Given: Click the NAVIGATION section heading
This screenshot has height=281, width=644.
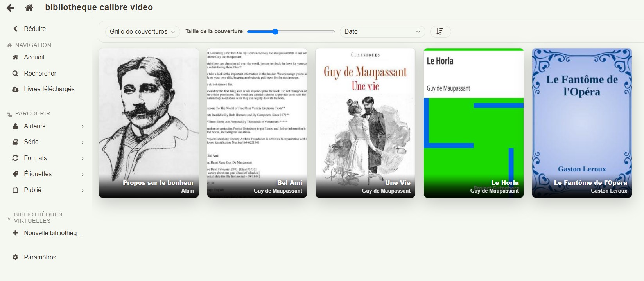Looking at the screenshot, I should click(33, 45).
